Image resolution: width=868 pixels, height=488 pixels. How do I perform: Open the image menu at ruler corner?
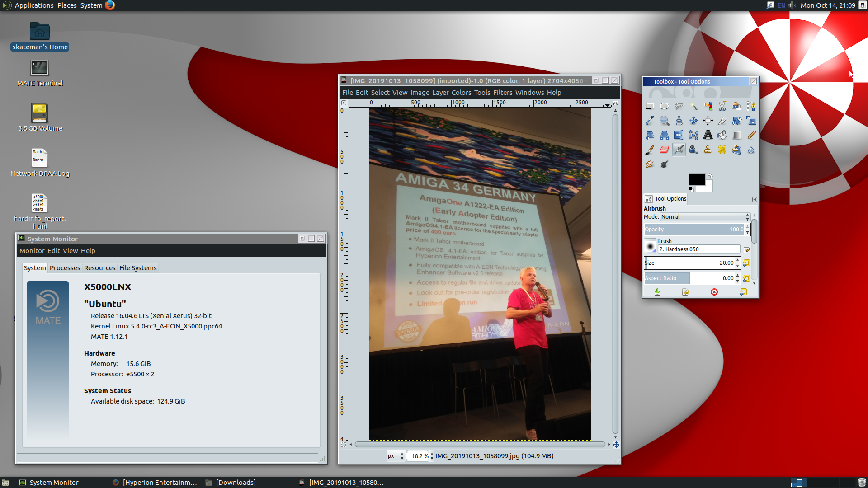(x=344, y=103)
